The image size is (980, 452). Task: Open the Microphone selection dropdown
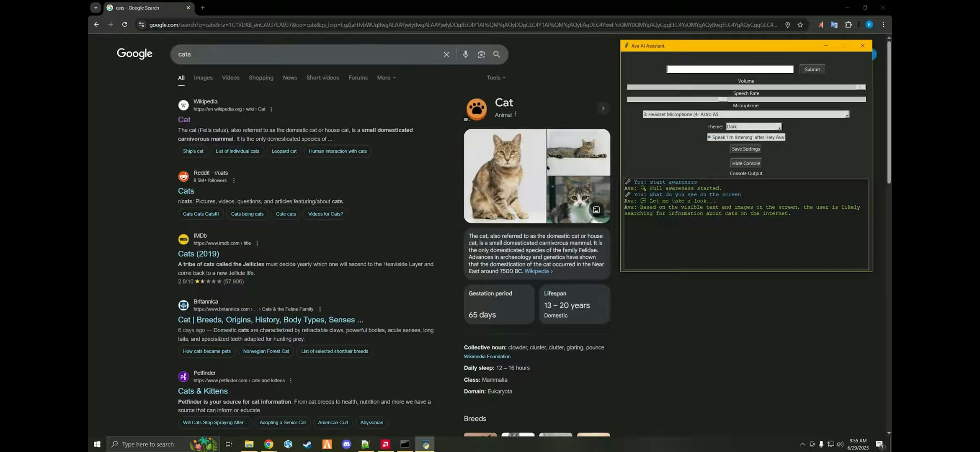coord(845,114)
